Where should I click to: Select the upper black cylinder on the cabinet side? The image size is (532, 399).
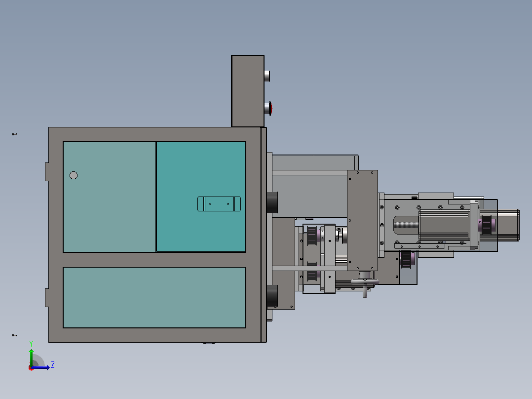coord(272,202)
